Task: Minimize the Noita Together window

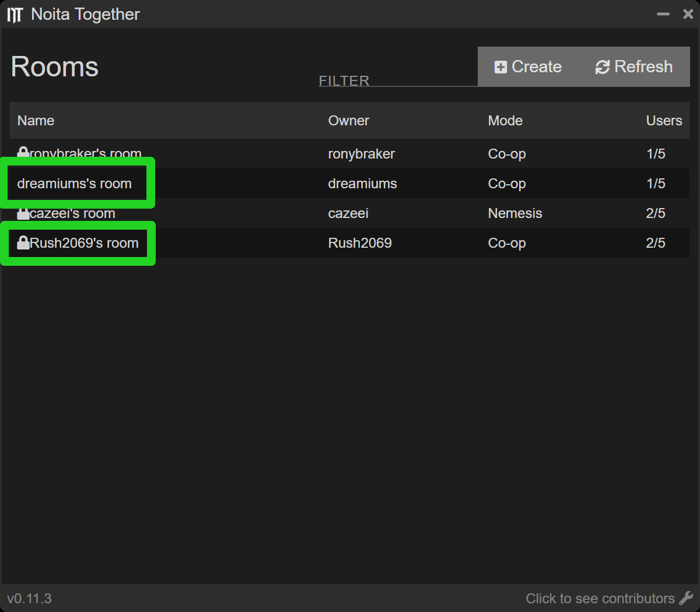Action: [x=663, y=15]
